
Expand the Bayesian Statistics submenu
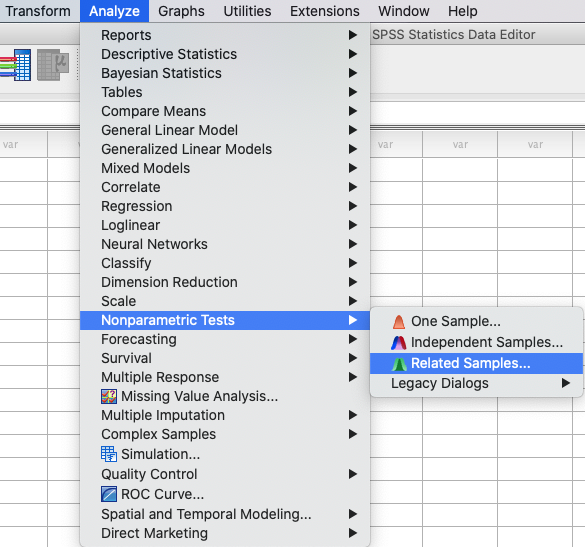pyautogui.click(x=225, y=73)
